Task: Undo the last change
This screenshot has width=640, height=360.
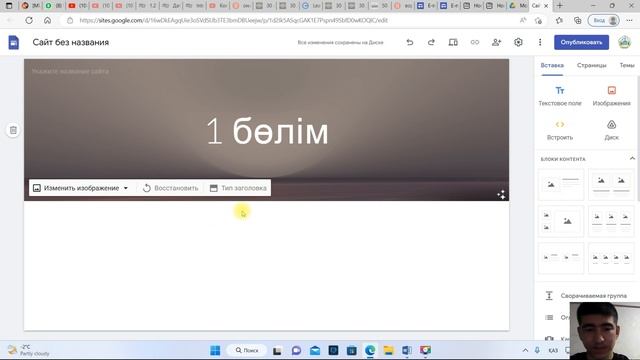Action: click(410, 42)
